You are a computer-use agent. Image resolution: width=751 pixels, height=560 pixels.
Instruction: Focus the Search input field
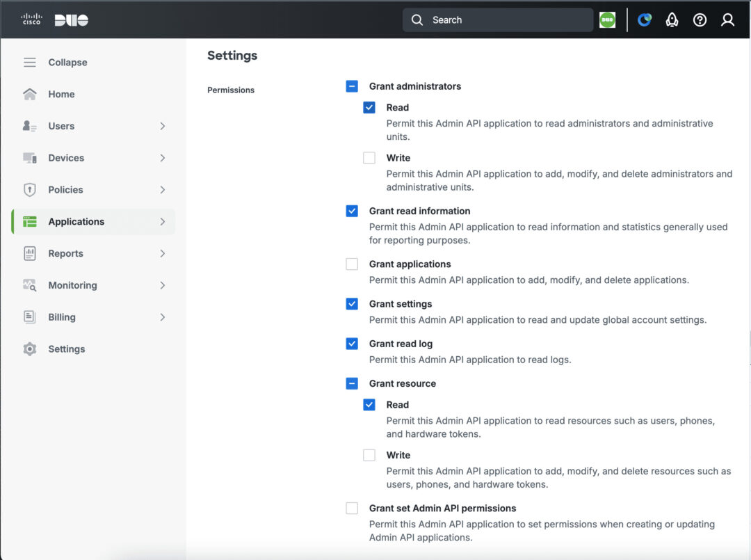point(498,19)
